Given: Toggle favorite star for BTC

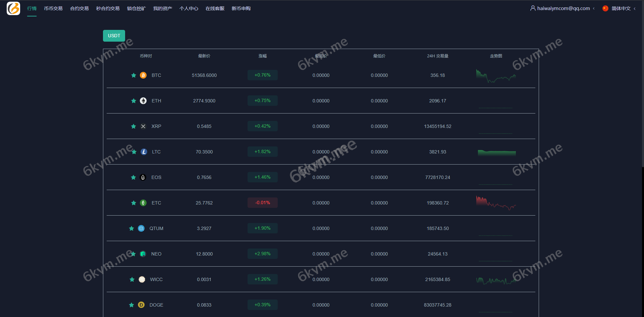Looking at the screenshot, I should click(133, 75).
